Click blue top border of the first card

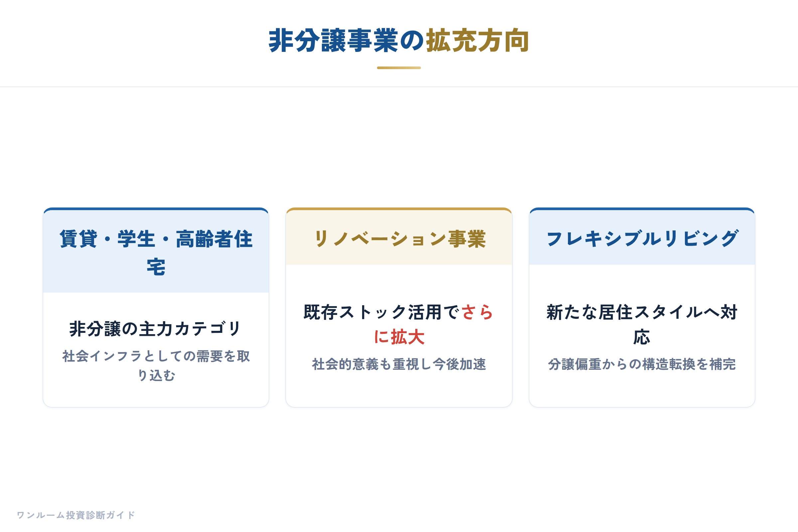[x=156, y=209]
